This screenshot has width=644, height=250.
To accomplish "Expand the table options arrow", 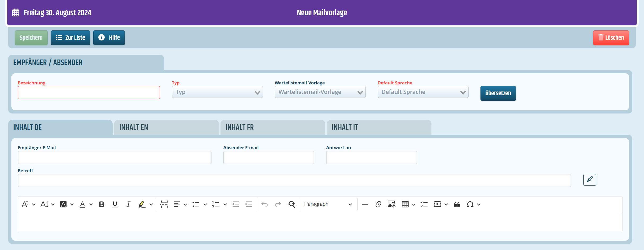I will [413, 204].
